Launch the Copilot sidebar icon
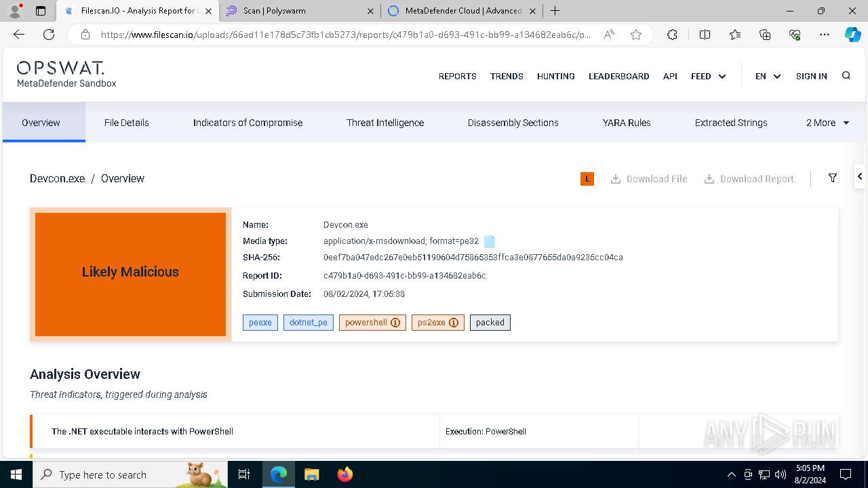Image resolution: width=868 pixels, height=488 pixels. tap(852, 35)
